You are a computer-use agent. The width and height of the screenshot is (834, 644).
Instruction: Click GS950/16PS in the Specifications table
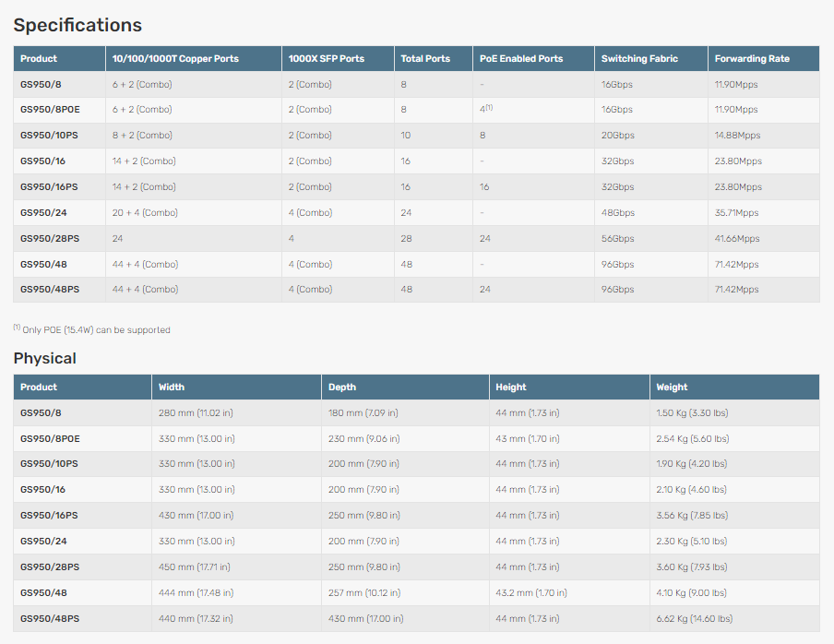pyautogui.click(x=49, y=186)
